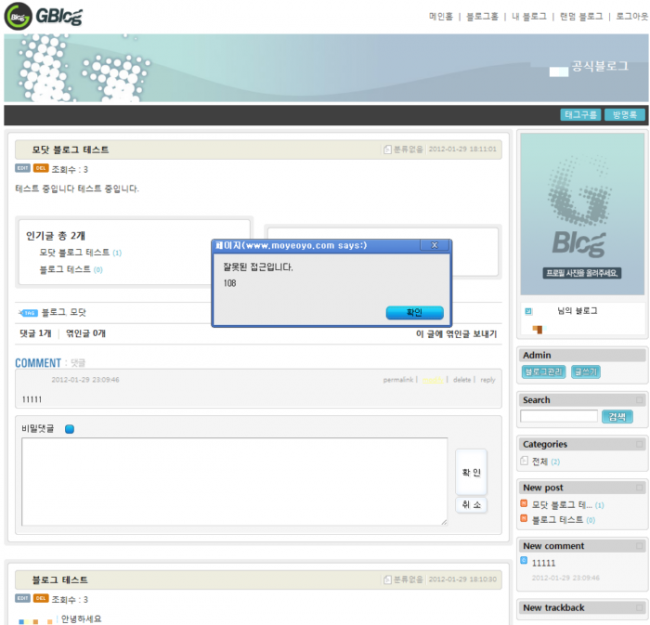Open popular post 블로그 테스트 (0)
This screenshot has width=650, height=625.
[70, 269]
